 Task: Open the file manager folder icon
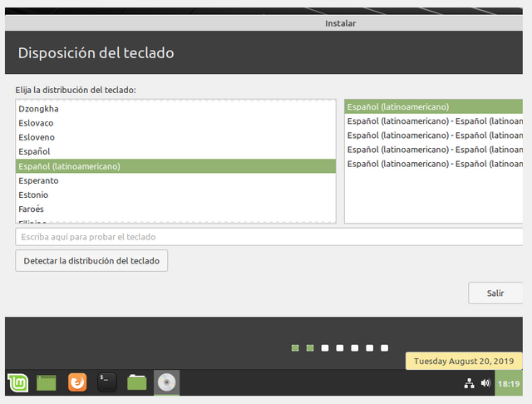(136, 382)
